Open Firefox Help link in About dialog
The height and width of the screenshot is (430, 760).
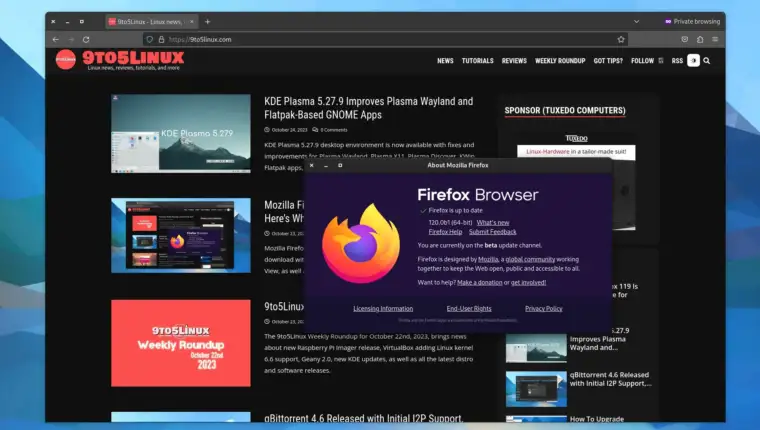[445, 232]
